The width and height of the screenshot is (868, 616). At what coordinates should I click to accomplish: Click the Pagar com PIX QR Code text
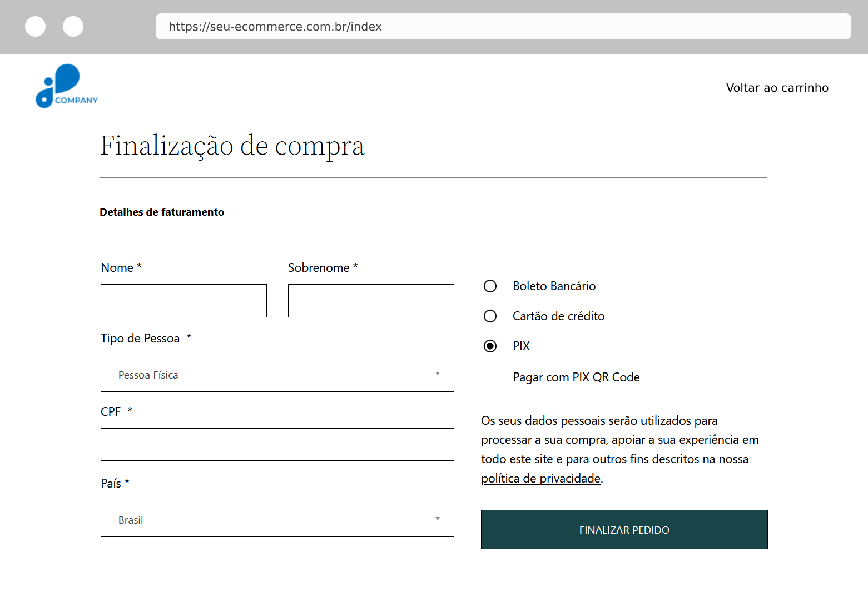click(576, 377)
